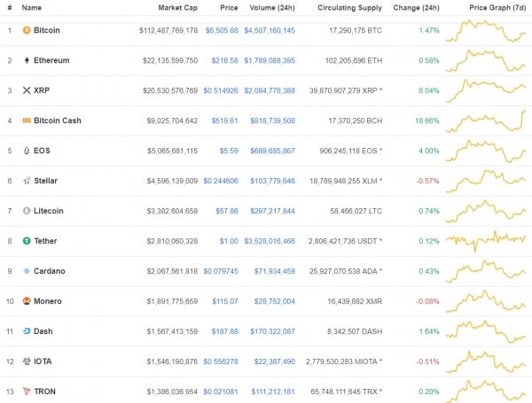The height and width of the screenshot is (403, 532).
Task: Click XRP price $0.514926
Action: 221,90
